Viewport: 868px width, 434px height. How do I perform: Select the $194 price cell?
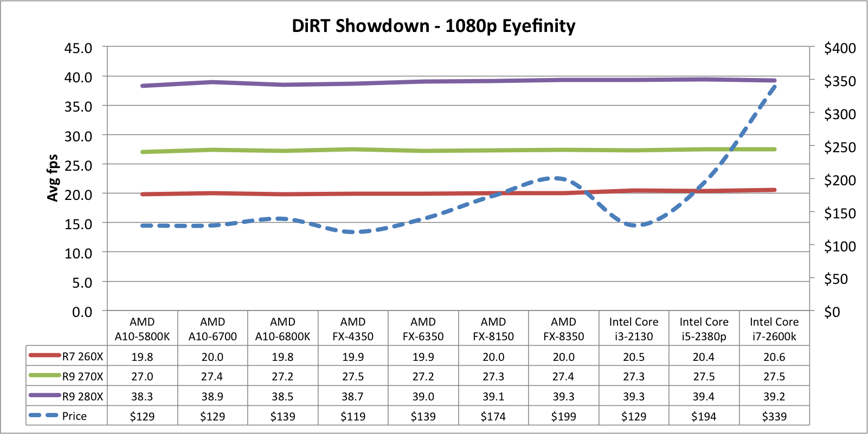tap(704, 417)
